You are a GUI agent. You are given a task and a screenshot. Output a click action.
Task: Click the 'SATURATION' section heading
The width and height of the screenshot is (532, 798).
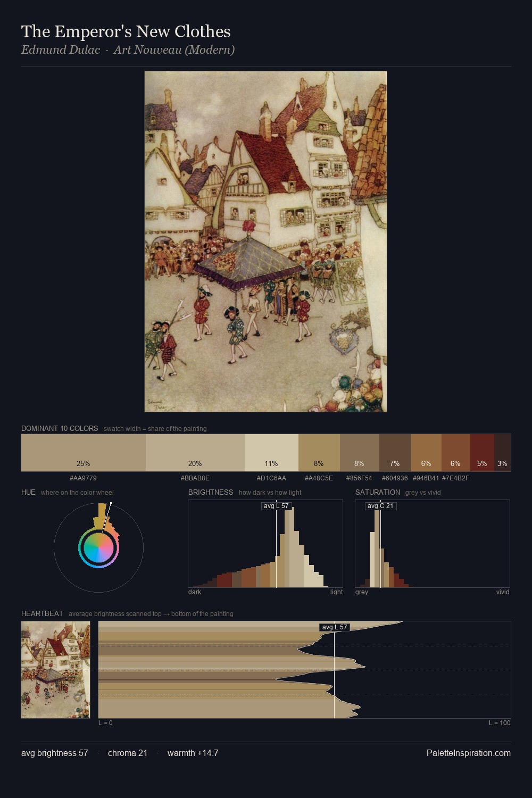point(378,492)
